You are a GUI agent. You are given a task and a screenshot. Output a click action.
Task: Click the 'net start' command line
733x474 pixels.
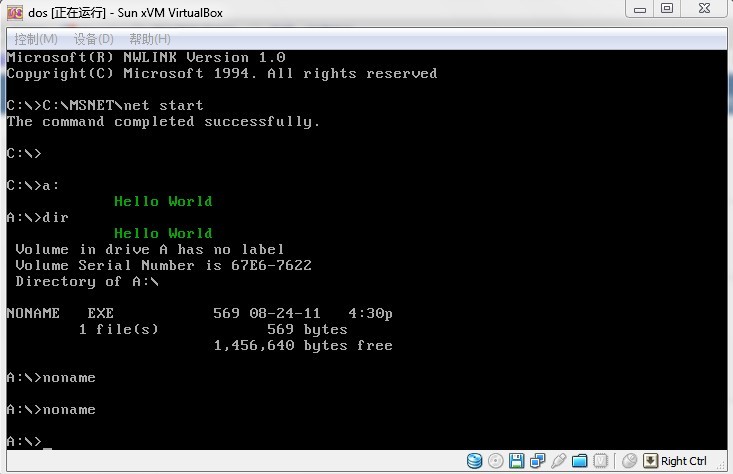pyautogui.click(x=105, y=105)
